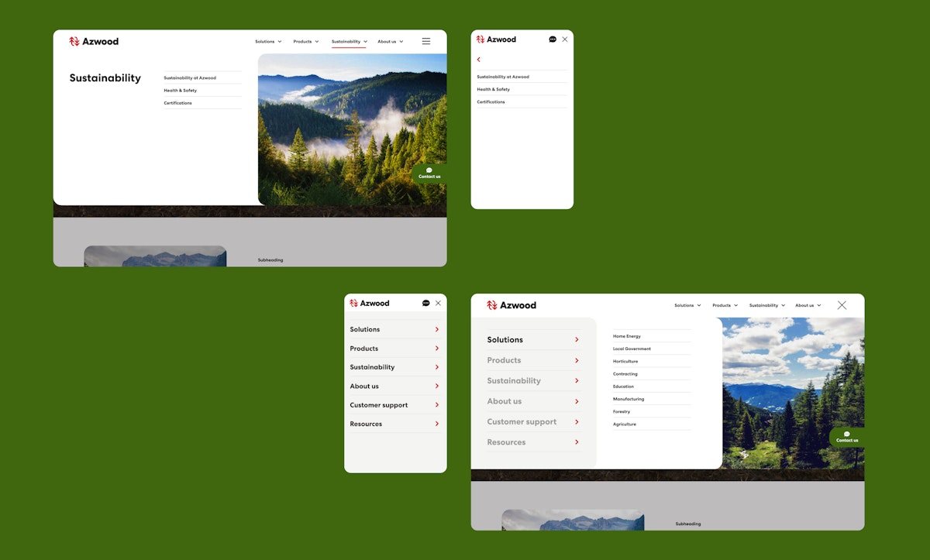Open Sustainability chevron in the bottom-left mobile menu
Image resolution: width=930 pixels, height=560 pixels.
pyautogui.click(x=437, y=367)
